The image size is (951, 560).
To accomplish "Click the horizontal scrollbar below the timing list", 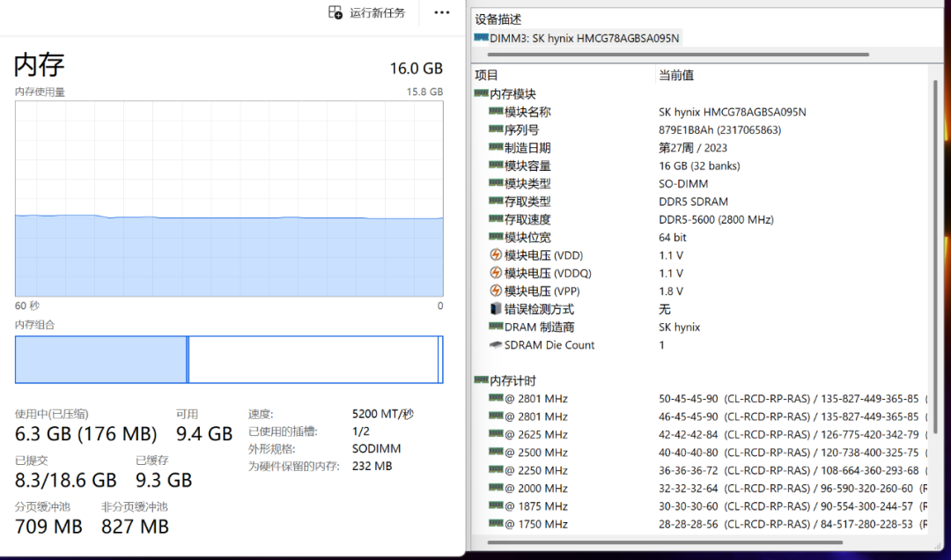I will [x=665, y=542].
